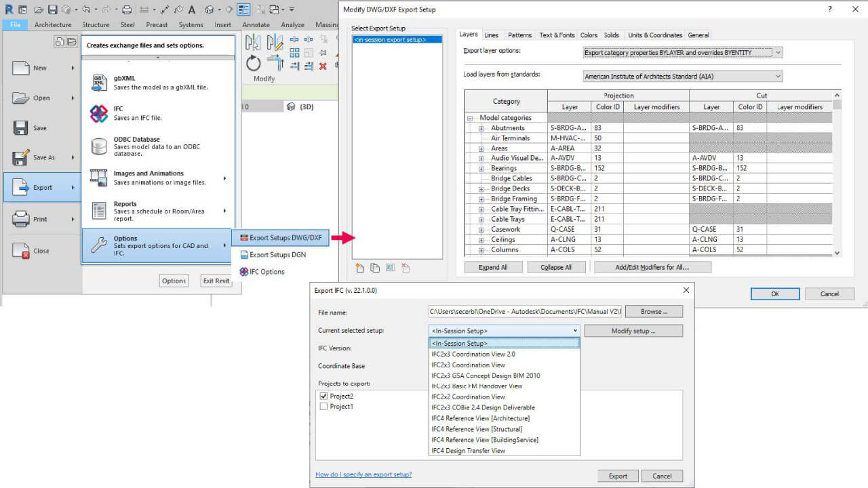Click the ODBC Database cylinder icon

point(99,146)
